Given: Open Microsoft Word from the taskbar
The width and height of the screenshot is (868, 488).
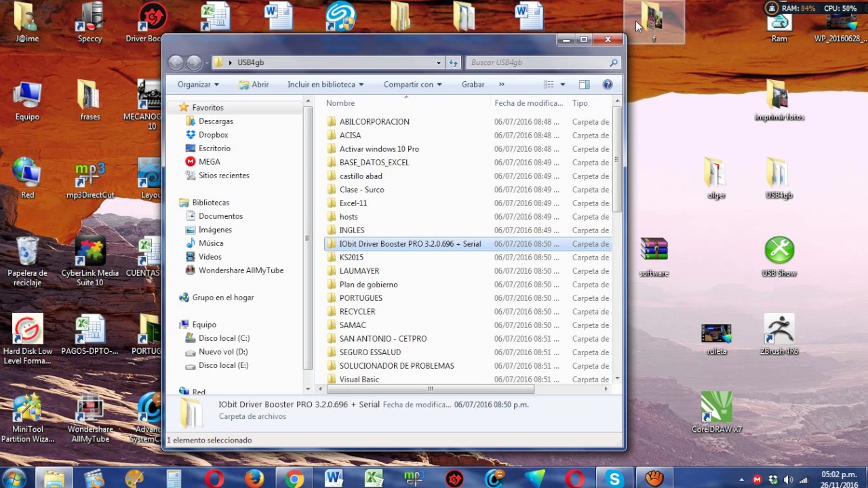Looking at the screenshot, I should [334, 479].
